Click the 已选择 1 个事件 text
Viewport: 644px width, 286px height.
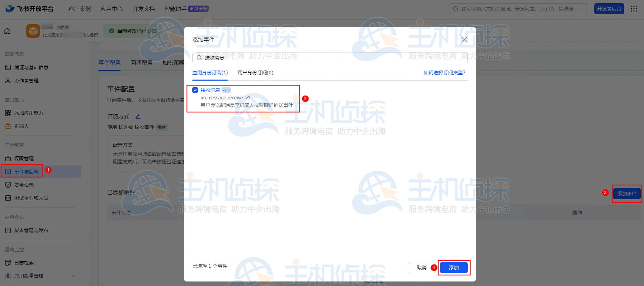210,266
